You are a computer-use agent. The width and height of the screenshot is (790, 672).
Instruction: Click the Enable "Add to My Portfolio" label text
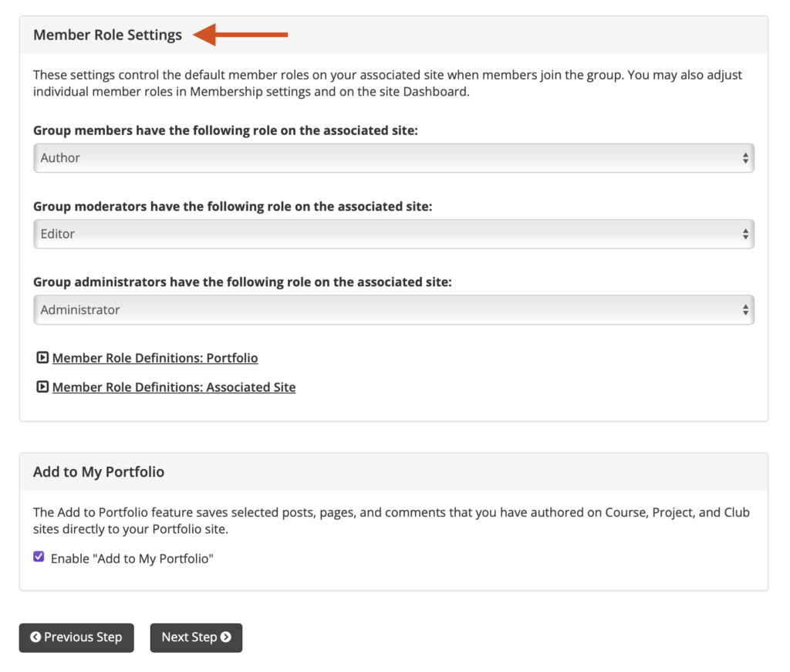(132, 559)
